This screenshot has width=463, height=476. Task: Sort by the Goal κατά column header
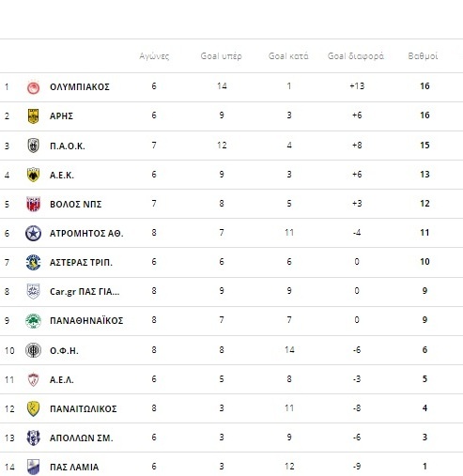point(288,56)
